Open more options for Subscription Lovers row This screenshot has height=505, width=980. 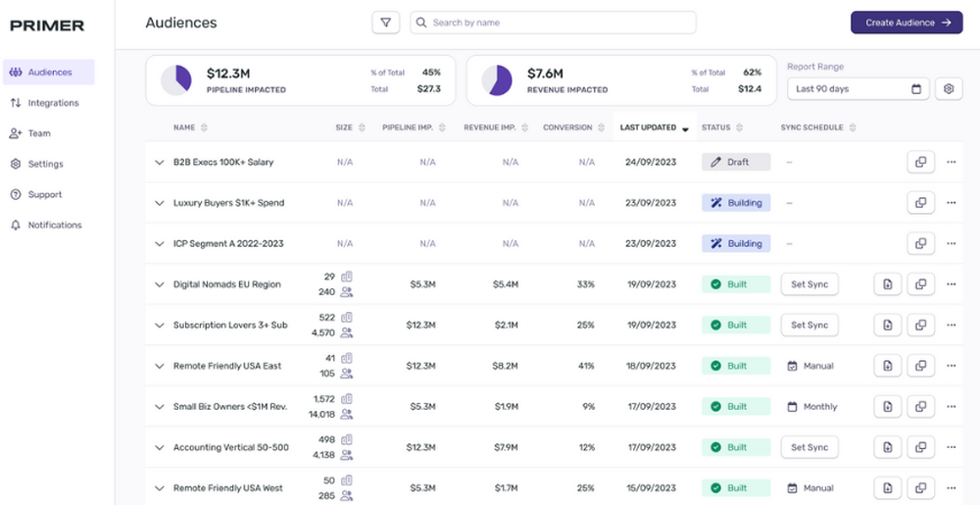(x=952, y=325)
